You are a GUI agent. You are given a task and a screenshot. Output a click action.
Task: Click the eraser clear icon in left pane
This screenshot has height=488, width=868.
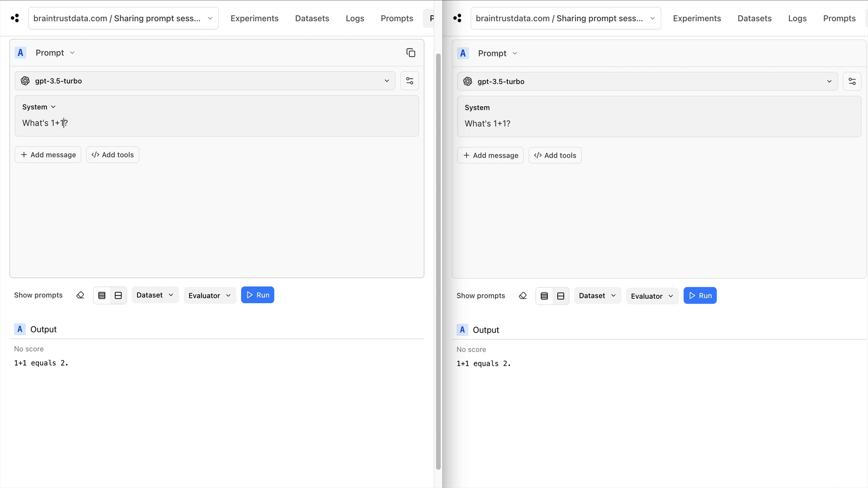(80, 295)
